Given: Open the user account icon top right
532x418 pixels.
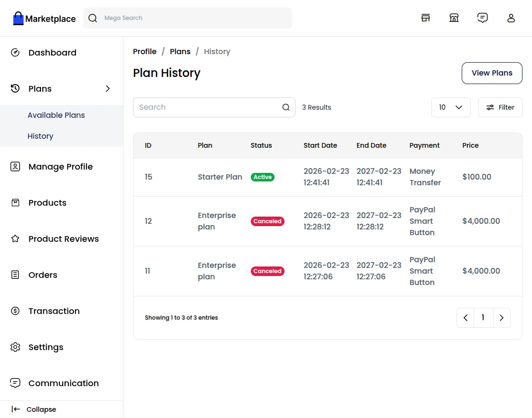Looking at the screenshot, I should (511, 18).
